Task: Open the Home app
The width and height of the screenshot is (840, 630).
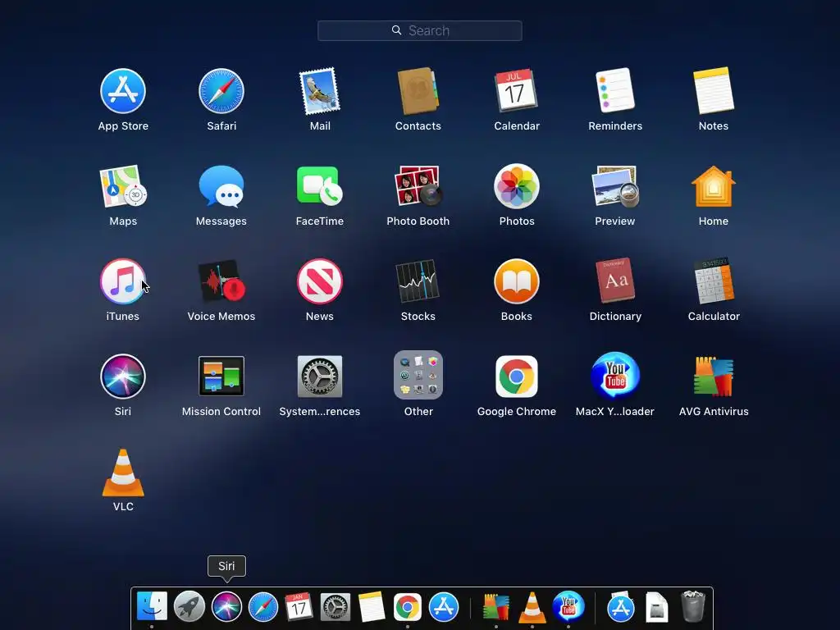Action: (x=713, y=186)
